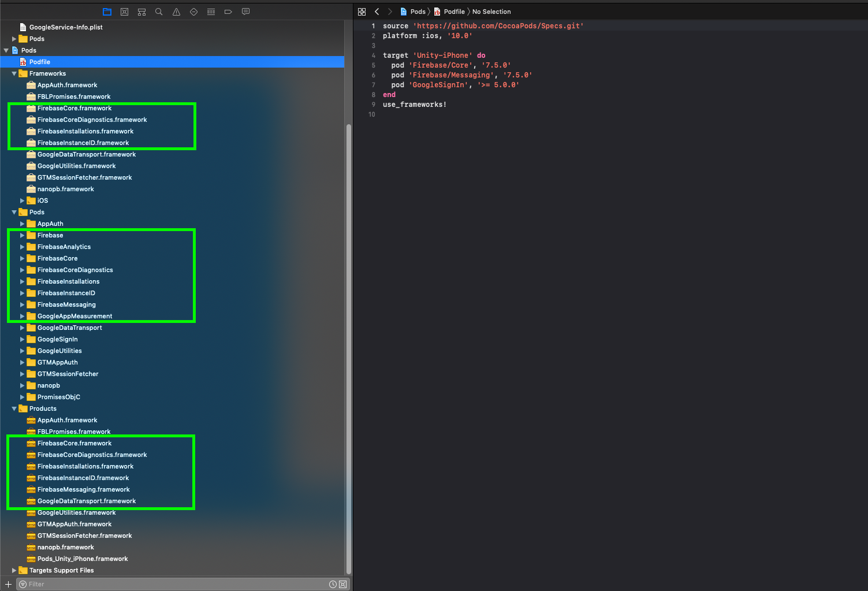The width and height of the screenshot is (868, 591).
Task: Select the Project navigator folder icon
Action: [x=106, y=12]
